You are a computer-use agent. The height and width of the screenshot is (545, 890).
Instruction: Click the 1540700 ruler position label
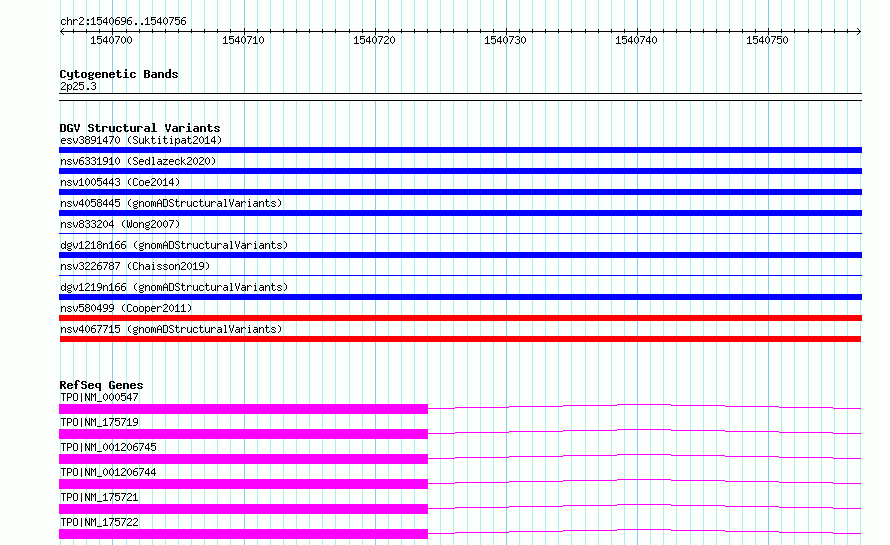[x=111, y=40]
